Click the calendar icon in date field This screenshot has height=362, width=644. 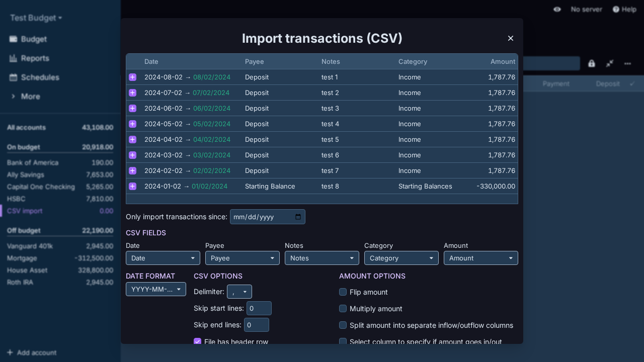[298, 217]
